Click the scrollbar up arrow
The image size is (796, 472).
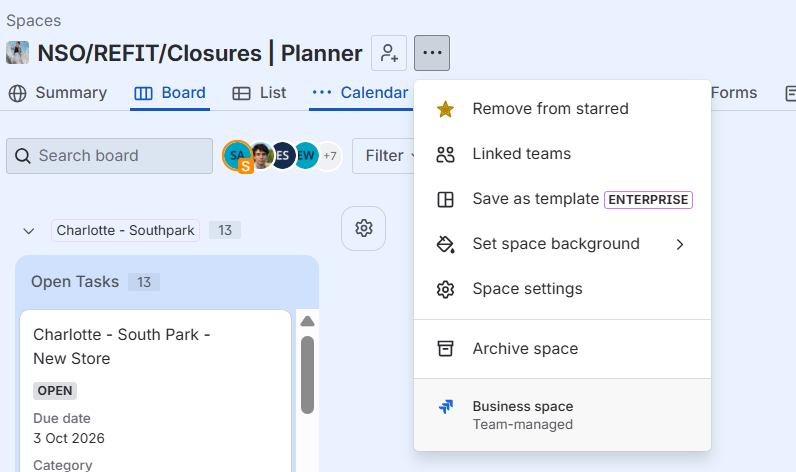pyautogui.click(x=308, y=321)
